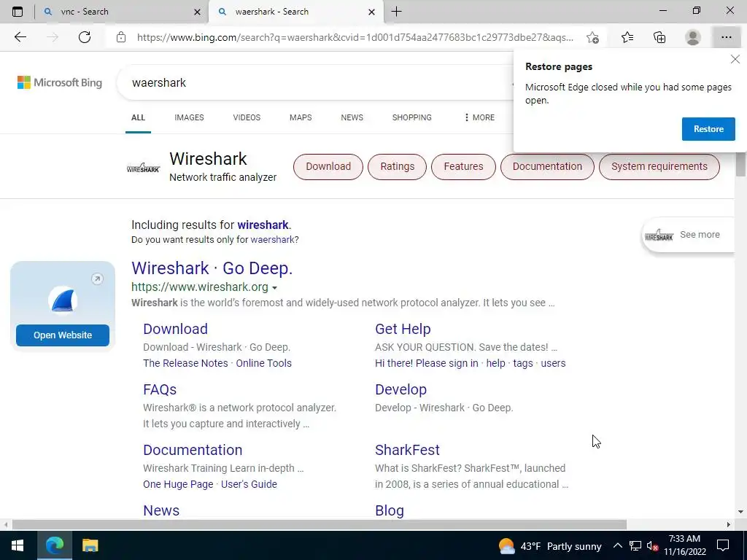Image resolution: width=747 pixels, height=560 pixels.
Task: Click the expand arrow on Wireshark card
Action: point(97,279)
